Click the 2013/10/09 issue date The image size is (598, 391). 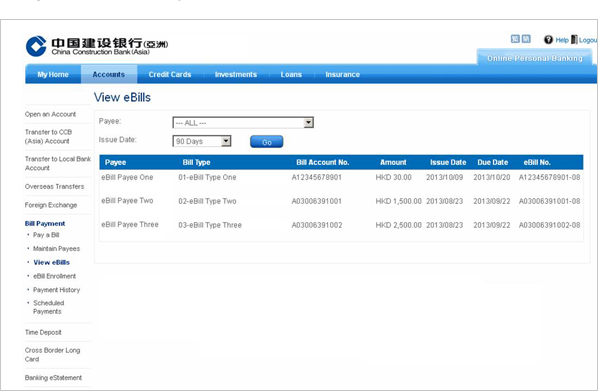click(x=444, y=177)
